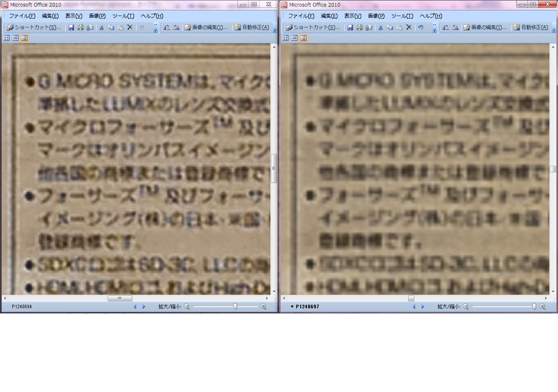
Task: Rotate image left in left window
Action: [x=167, y=27]
